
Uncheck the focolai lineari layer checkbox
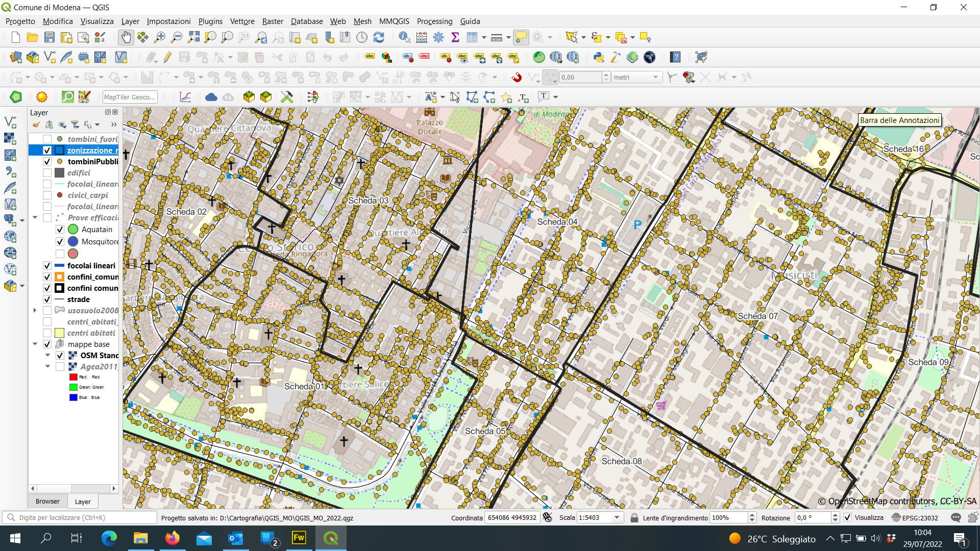tap(47, 265)
